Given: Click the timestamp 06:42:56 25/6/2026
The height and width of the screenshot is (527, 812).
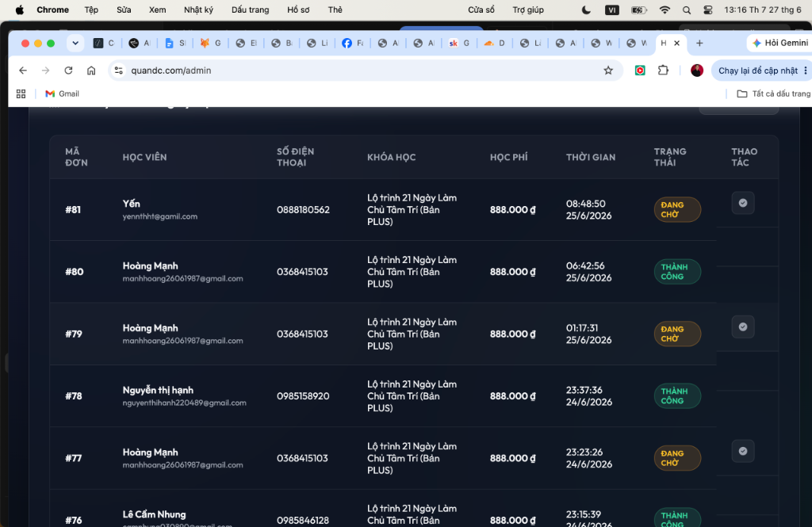Looking at the screenshot, I should point(589,272).
